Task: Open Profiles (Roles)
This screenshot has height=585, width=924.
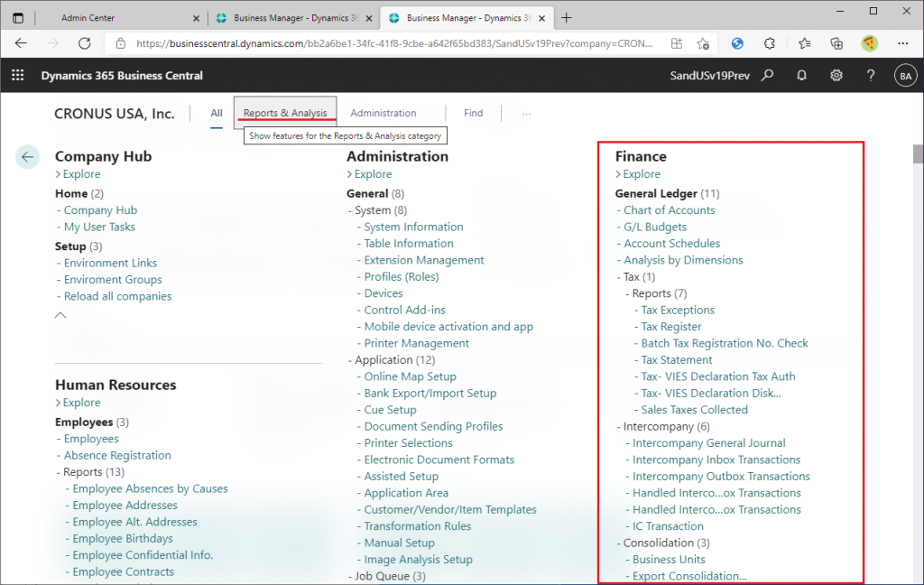Action: 402,276
